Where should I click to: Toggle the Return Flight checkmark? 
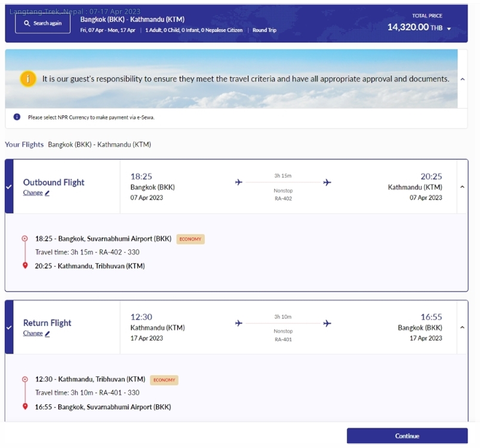coord(9,327)
